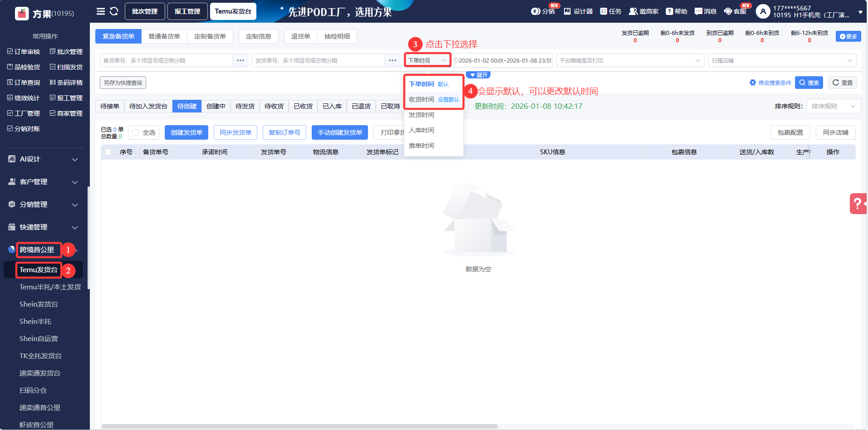Open TK全托发货台 in the sidebar
Image resolution: width=868 pixels, height=430 pixels.
click(40, 356)
